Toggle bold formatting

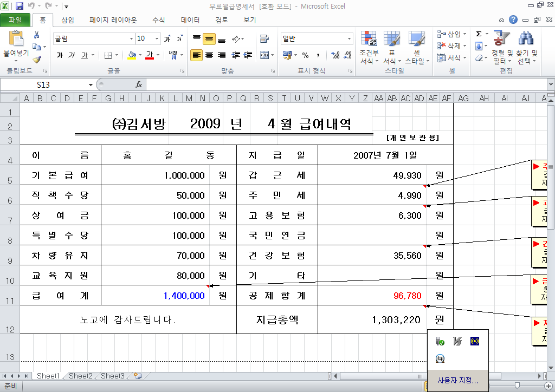click(x=60, y=55)
